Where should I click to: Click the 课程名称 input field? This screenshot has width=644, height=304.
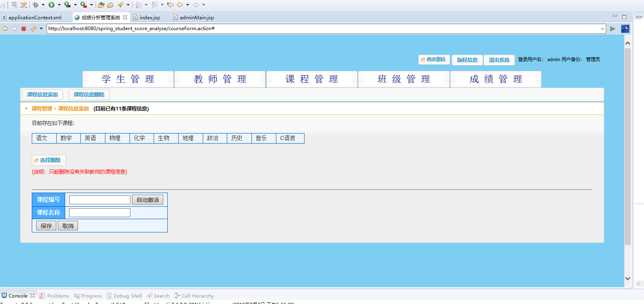(100, 213)
